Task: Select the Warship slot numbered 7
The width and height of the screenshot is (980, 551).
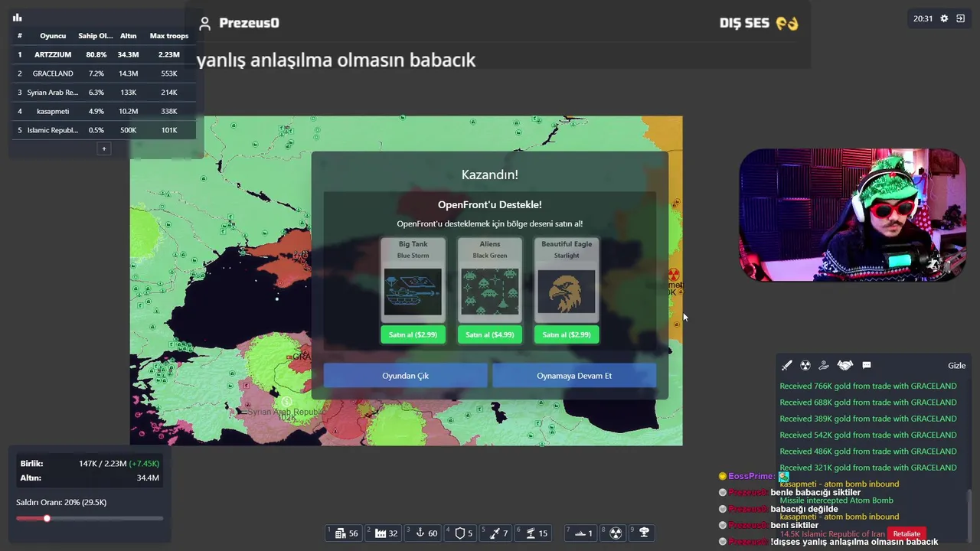Action: [x=582, y=533]
